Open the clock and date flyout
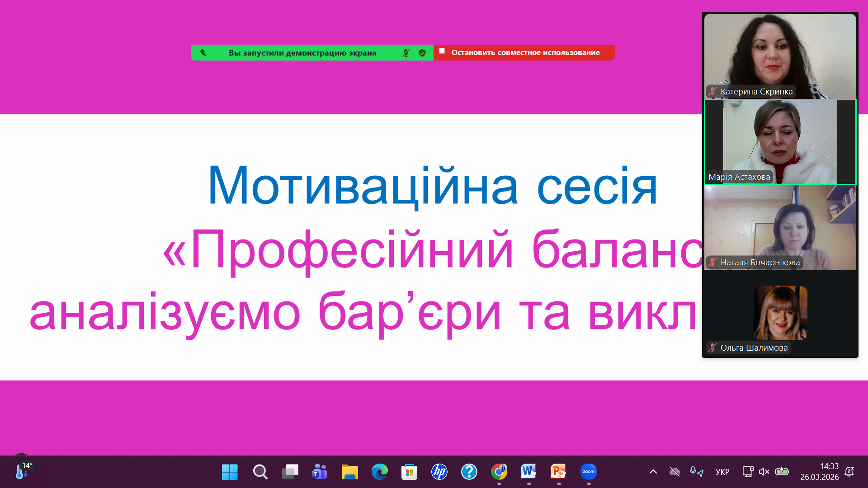Screen dimensions: 868x488 [819, 472]
